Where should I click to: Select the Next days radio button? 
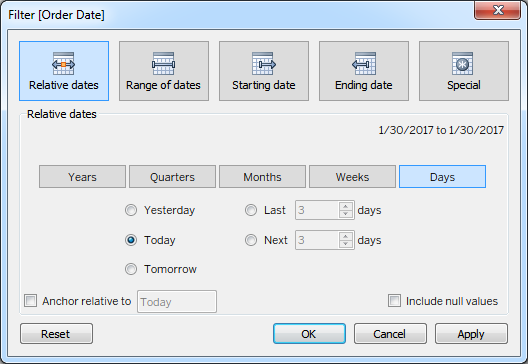pyautogui.click(x=251, y=240)
